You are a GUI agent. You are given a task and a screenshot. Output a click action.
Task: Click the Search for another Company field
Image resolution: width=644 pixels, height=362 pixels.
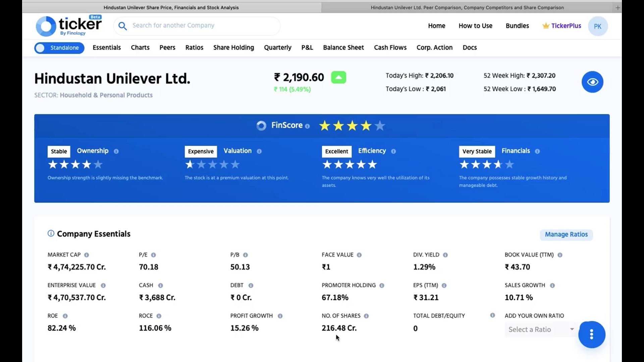point(201,25)
